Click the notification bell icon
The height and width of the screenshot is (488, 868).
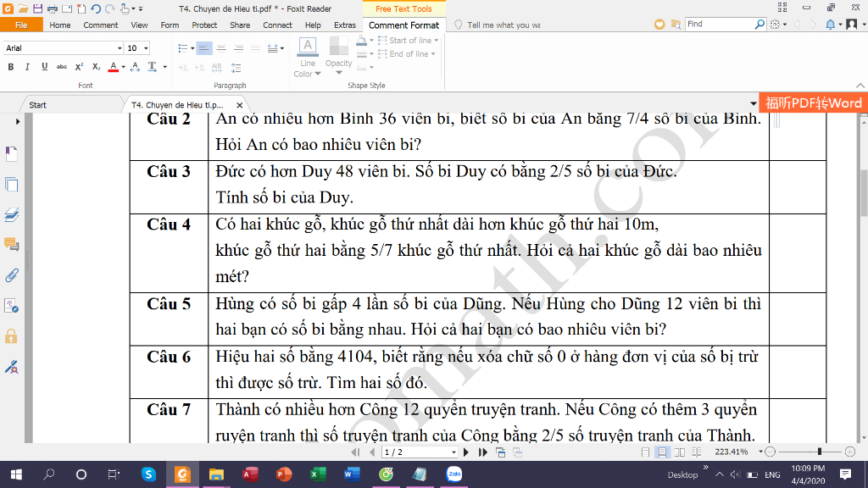coord(831,25)
